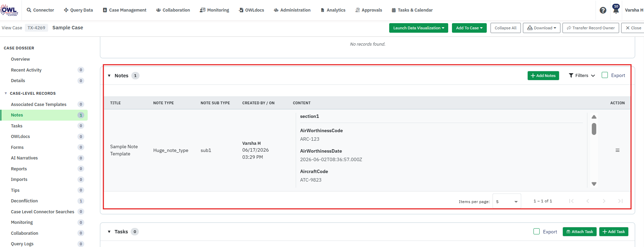Select OWLdocs item in sidebar
Screen dimensions: 644x247
20,137
